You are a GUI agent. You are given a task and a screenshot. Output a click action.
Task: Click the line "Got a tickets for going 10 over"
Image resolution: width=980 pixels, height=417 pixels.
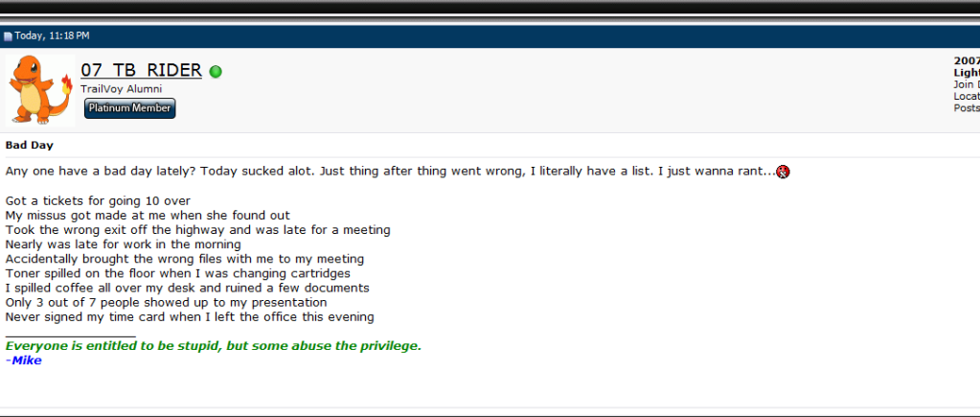click(x=98, y=201)
